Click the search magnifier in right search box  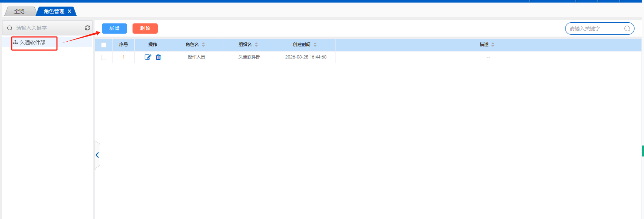(x=627, y=29)
